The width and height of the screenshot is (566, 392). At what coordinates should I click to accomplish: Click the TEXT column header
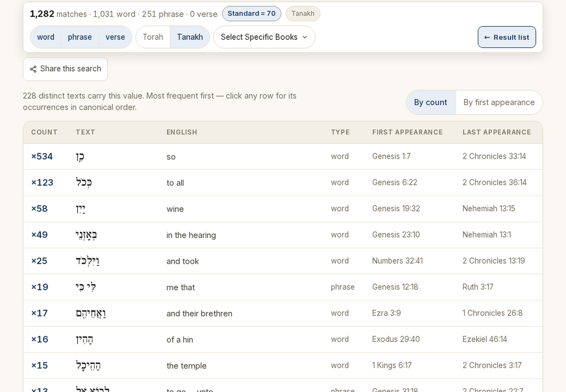pyautogui.click(x=85, y=132)
